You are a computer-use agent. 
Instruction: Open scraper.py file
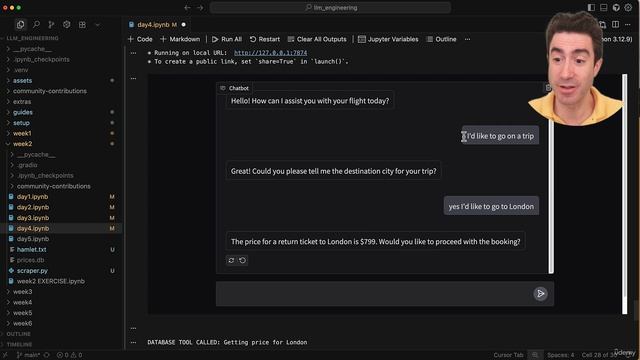click(x=32, y=271)
